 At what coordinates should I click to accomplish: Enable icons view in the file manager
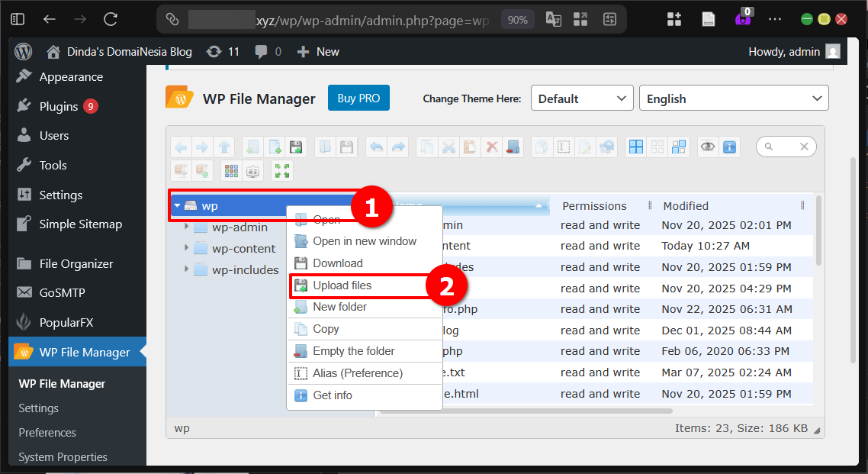tap(636, 147)
